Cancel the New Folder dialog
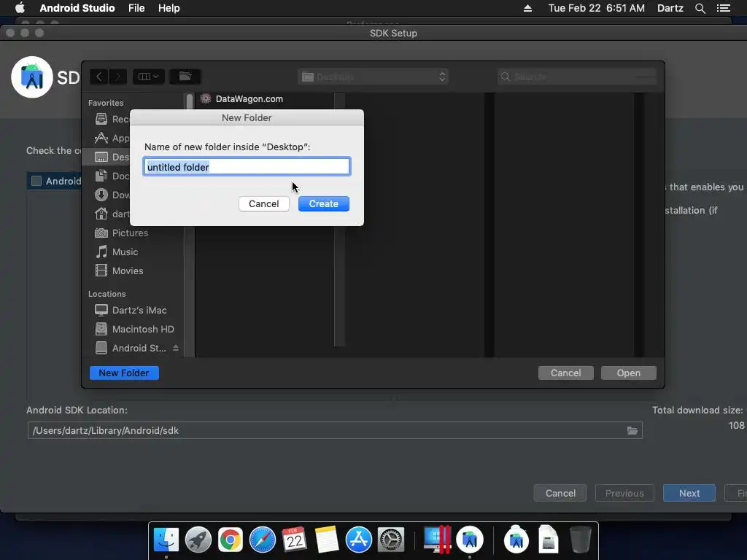This screenshot has height=560, width=747. (x=263, y=204)
